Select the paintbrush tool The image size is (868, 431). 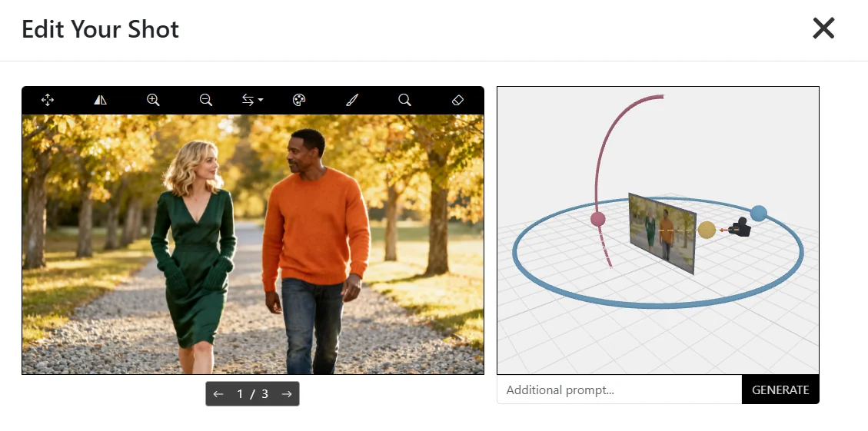click(x=352, y=100)
